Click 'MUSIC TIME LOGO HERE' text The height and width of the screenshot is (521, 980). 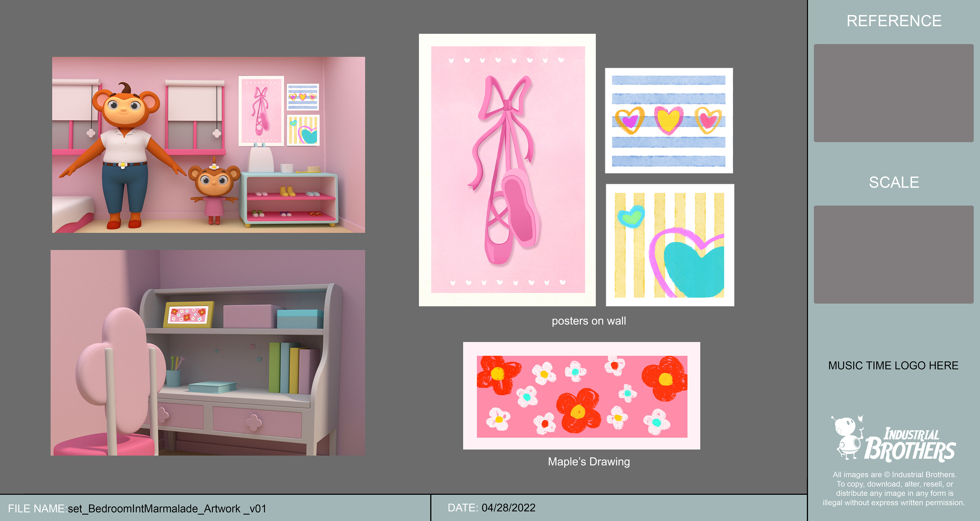point(893,366)
